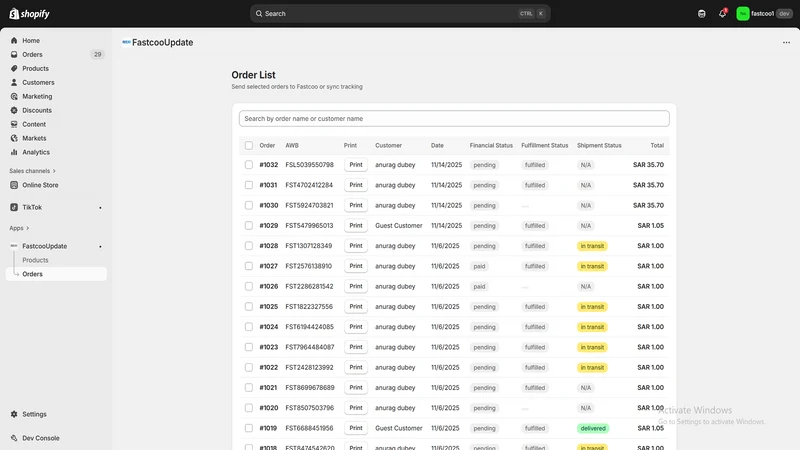
Task: Click the fastcoo1 account avatar
Action: click(742, 14)
